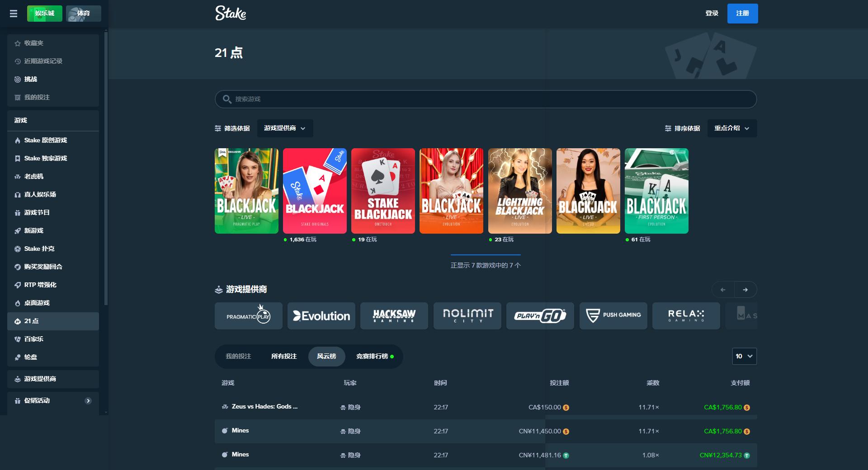Open Stake 扑克 poker chip icon
The image size is (868, 470).
pos(18,249)
